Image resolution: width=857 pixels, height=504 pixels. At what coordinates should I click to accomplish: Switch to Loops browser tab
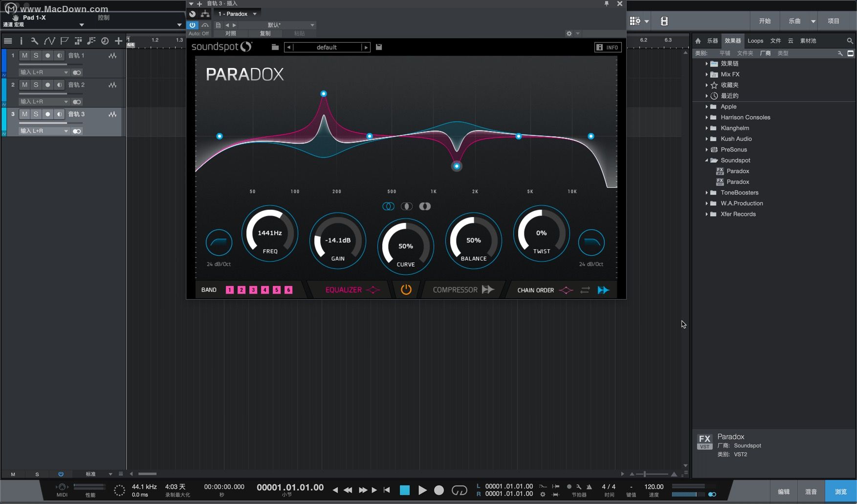point(755,41)
